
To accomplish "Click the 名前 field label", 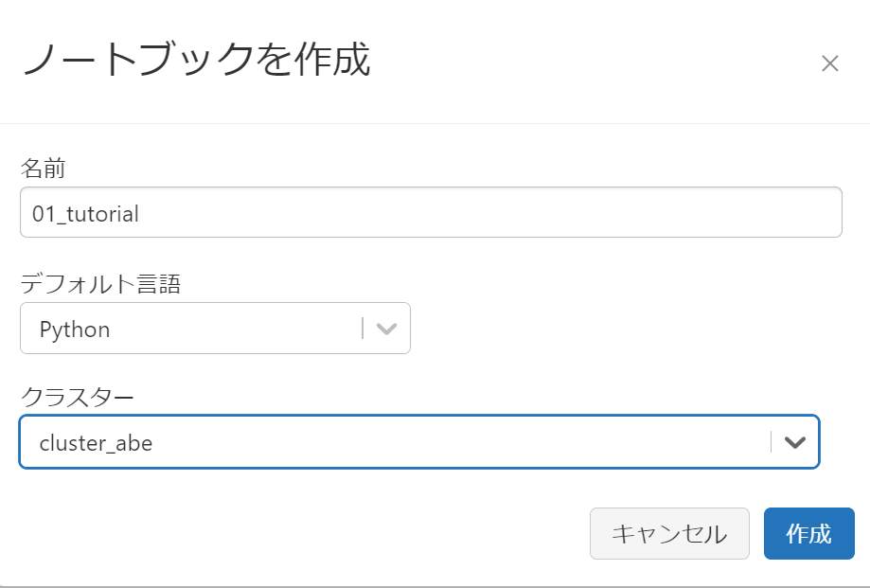I will point(43,169).
